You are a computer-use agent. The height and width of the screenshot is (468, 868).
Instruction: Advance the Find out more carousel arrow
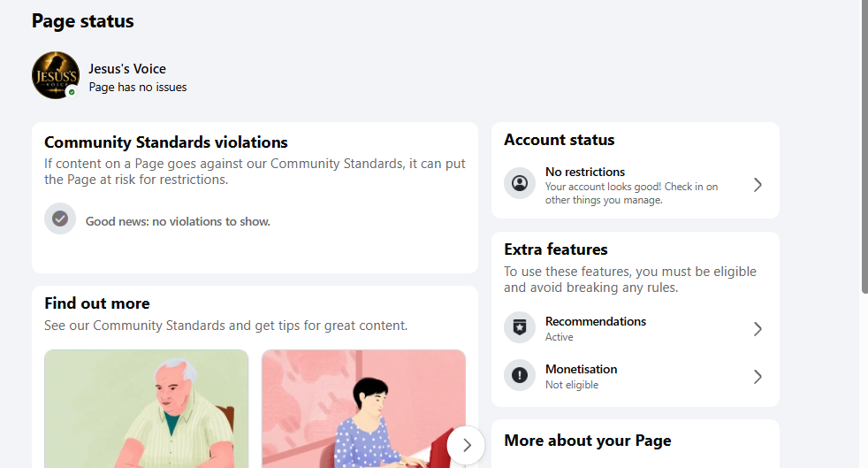coord(466,445)
